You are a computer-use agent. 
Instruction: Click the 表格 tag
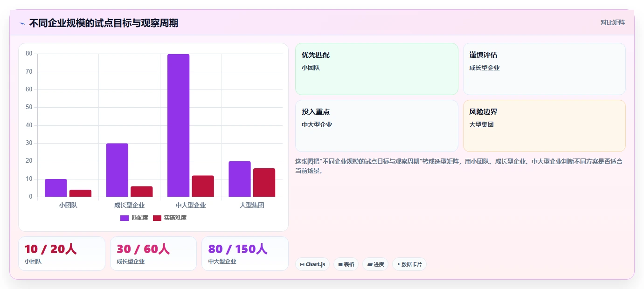tap(346, 264)
